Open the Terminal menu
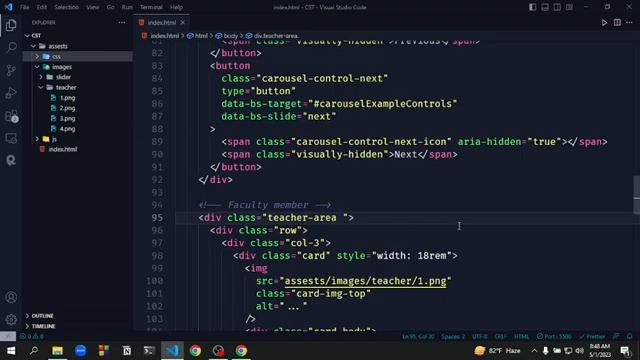640x360 pixels. click(x=151, y=7)
